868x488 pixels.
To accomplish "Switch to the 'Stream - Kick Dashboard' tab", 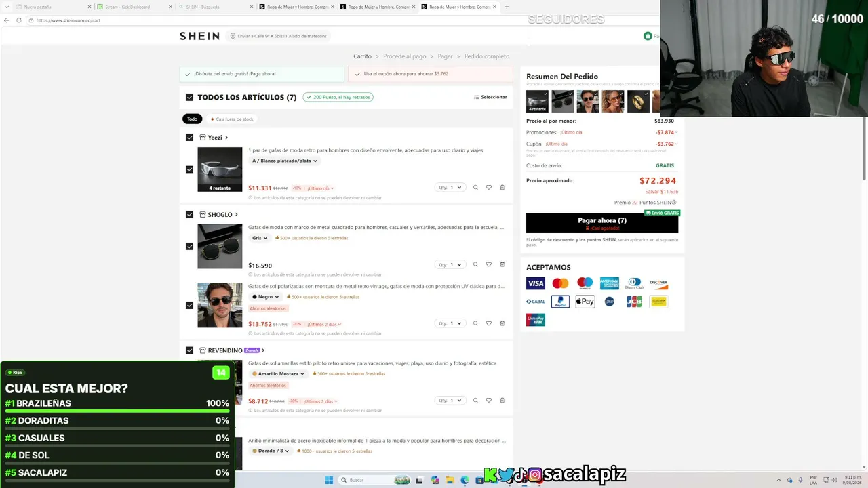I will (134, 7).
